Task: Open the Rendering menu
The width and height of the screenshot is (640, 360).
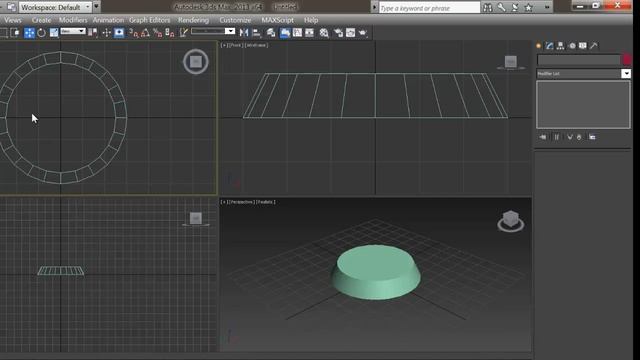Action: tap(193, 20)
